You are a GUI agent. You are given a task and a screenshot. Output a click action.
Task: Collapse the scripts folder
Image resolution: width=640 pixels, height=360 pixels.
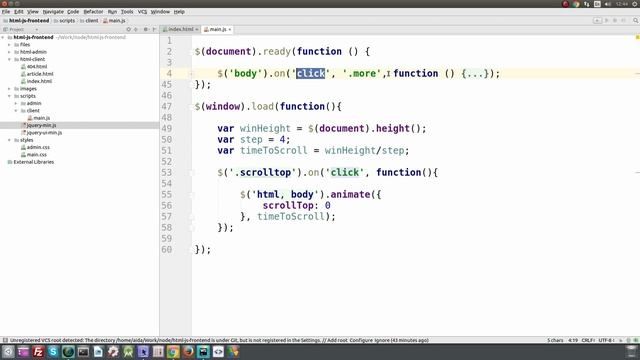pos(9,96)
